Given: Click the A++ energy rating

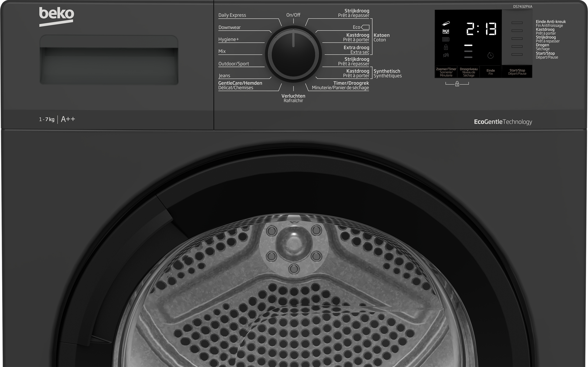Looking at the screenshot, I should point(68,119).
